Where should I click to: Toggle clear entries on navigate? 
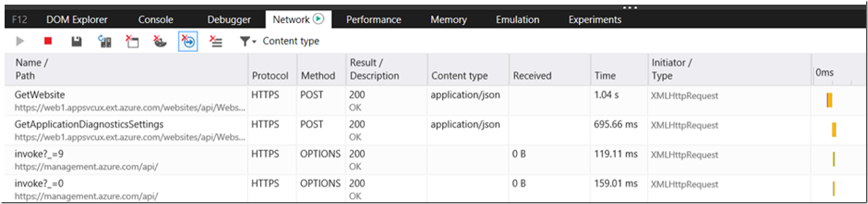click(x=188, y=41)
